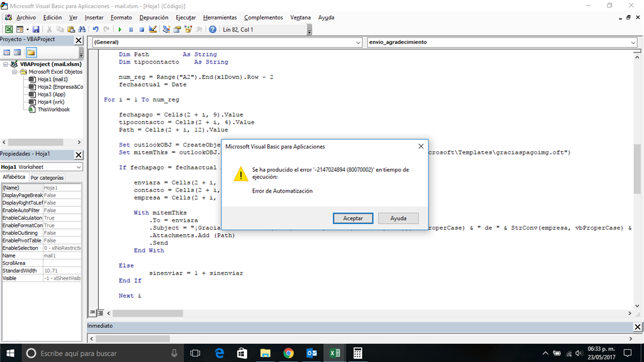Click the EnableSelection property value

click(62, 248)
